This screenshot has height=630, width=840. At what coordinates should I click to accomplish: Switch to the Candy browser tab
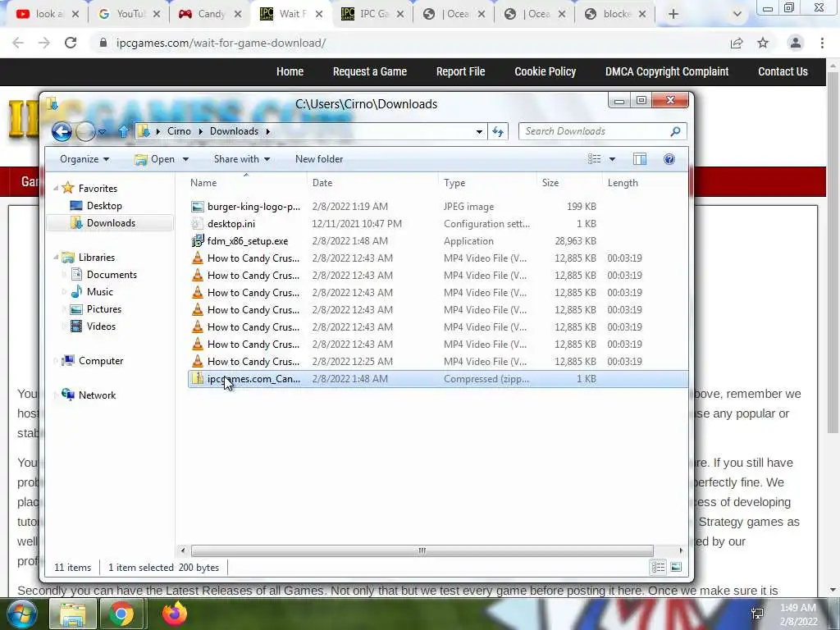[209, 14]
